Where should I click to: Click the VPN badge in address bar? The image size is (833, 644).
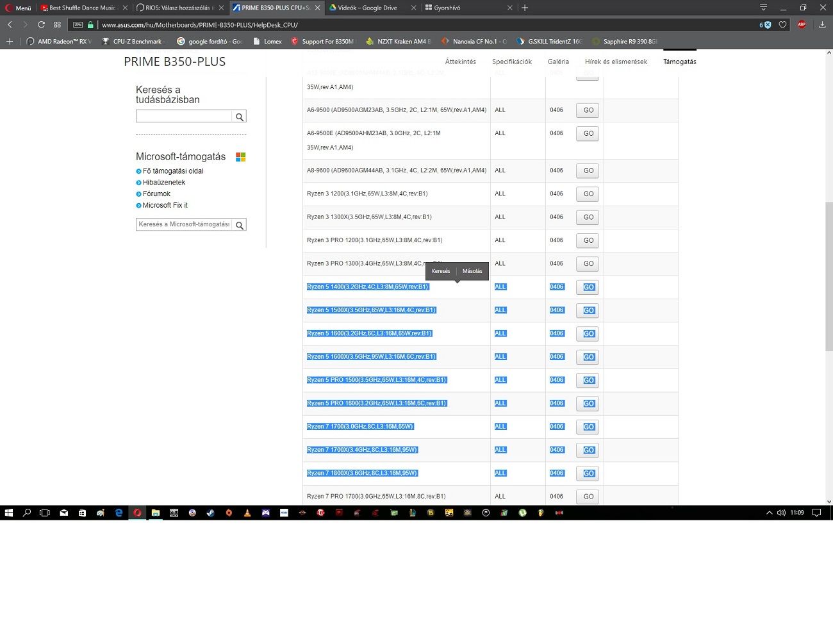click(x=78, y=25)
